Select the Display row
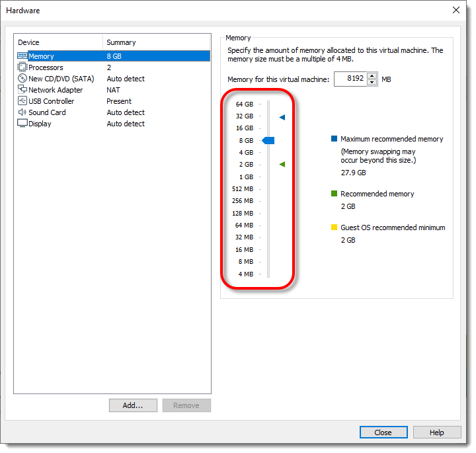Viewport: 476px width, 453px height. point(114,124)
